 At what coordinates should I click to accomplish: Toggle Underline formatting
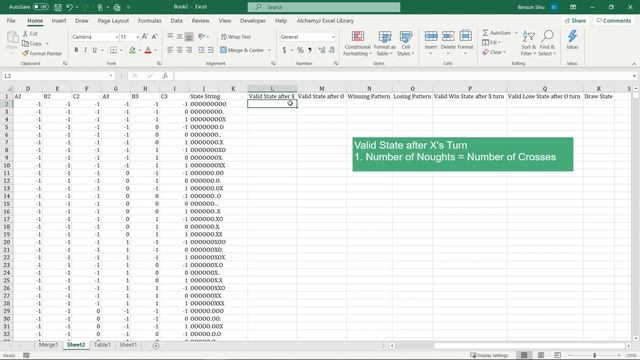95,50
